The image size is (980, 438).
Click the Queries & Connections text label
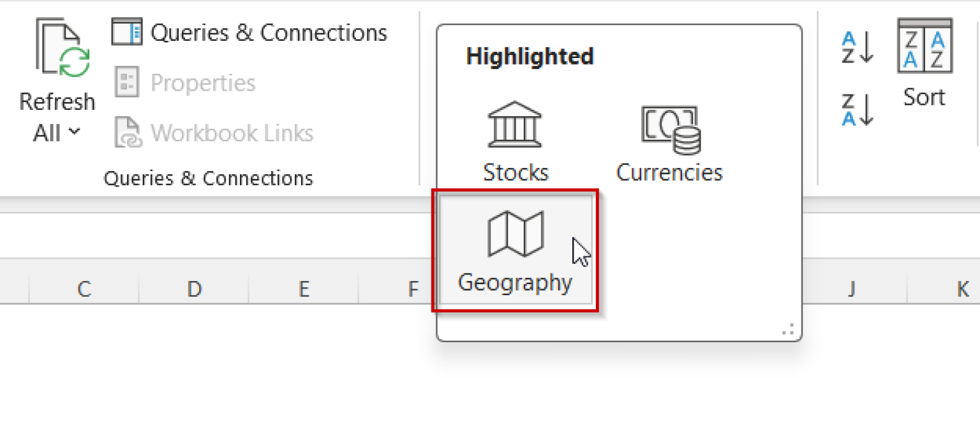tap(209, 178)
